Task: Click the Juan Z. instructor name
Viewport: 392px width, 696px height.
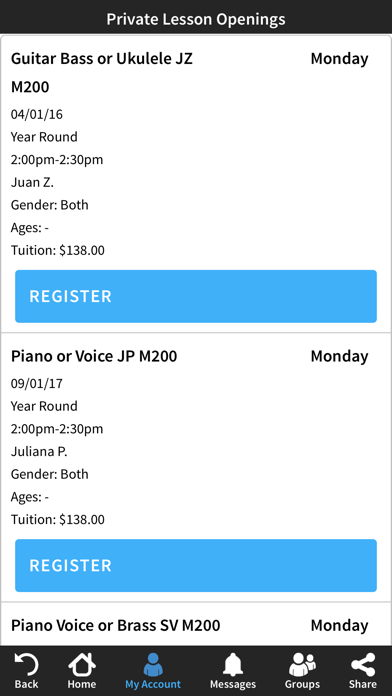Action: click(x=32, y=182)
